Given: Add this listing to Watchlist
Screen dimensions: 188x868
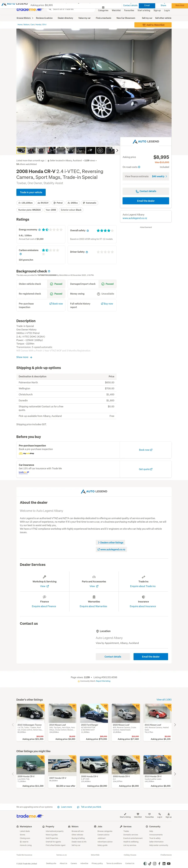Looking at the screenshot, I should pyautogui.click(x=153, y=25).
